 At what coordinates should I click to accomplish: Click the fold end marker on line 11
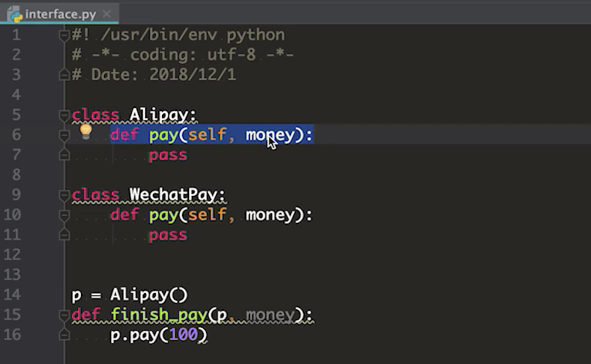tap(64, 234)
